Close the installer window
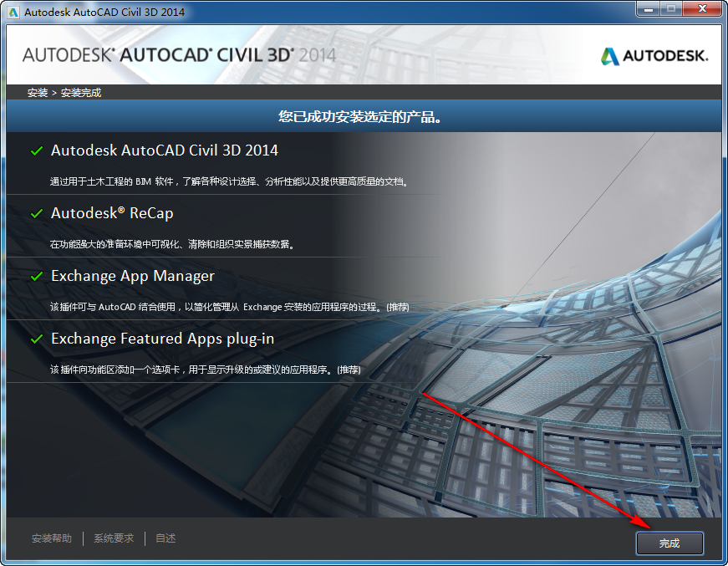The height and width of the screenshot is (566, 728). (702, 9)
